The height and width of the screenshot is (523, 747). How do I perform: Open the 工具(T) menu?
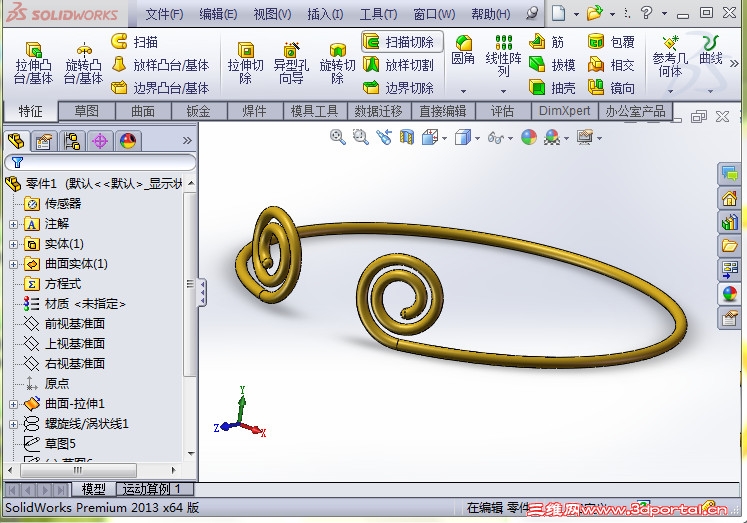[378, 14]
